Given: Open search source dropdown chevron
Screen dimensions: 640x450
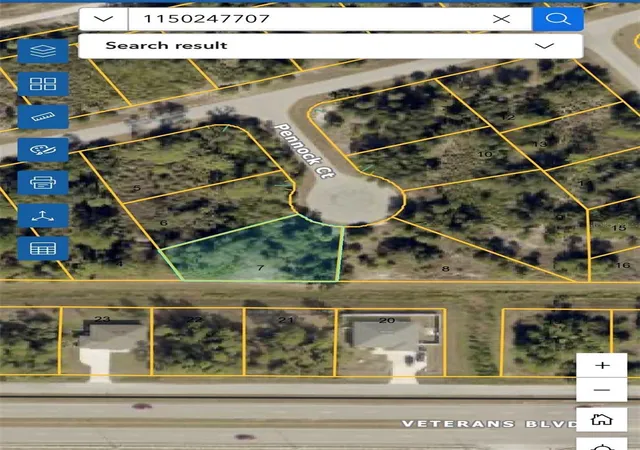Looking at the screenshot, I should coord(103,19).
